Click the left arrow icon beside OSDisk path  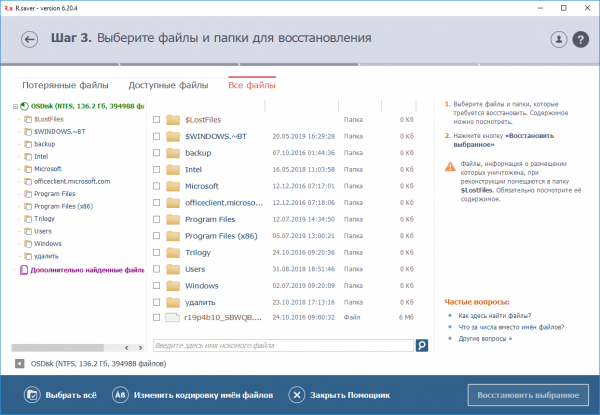(x=20, y=363)
